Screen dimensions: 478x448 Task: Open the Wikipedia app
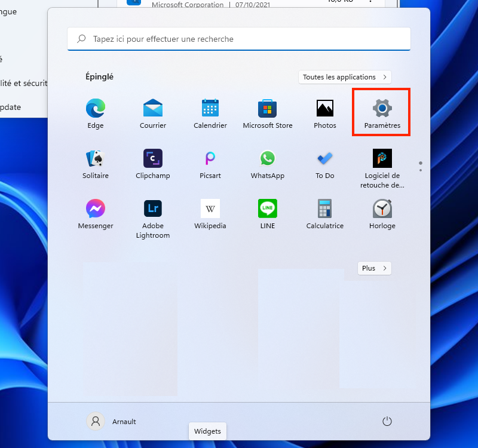pos(210,214)
